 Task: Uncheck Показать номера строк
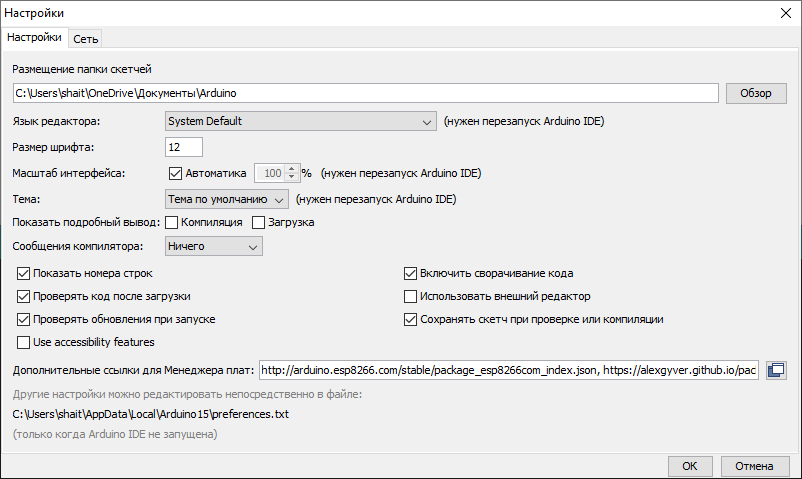(24, 273)
